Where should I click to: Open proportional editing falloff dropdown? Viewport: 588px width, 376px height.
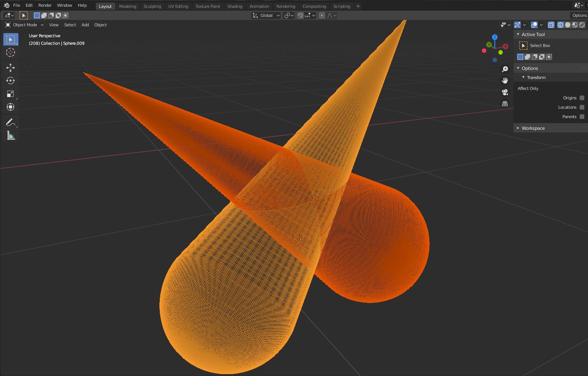[x=332, y=15]
